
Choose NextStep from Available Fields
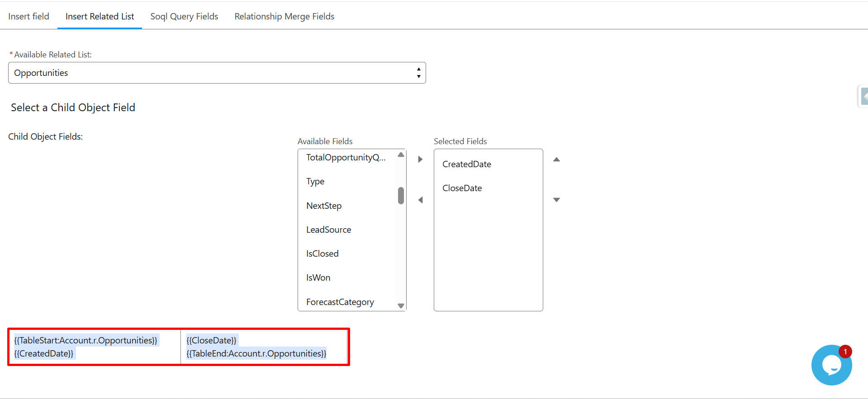(x=324, y=206)
